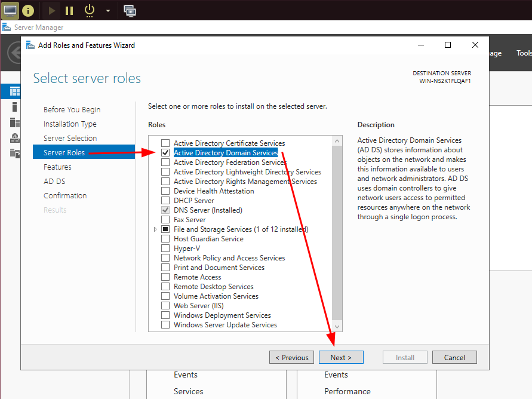Click the roles list scroll down arrow

[x=337, y=326]
